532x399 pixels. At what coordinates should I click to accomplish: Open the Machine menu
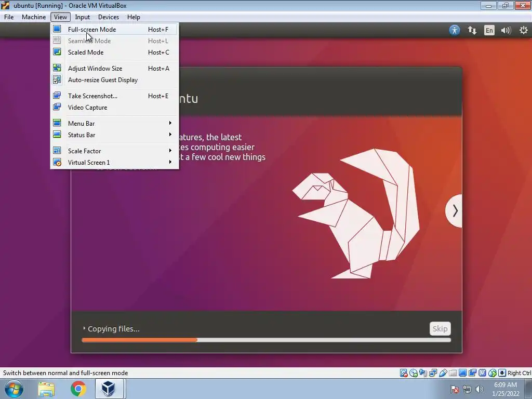34,17
